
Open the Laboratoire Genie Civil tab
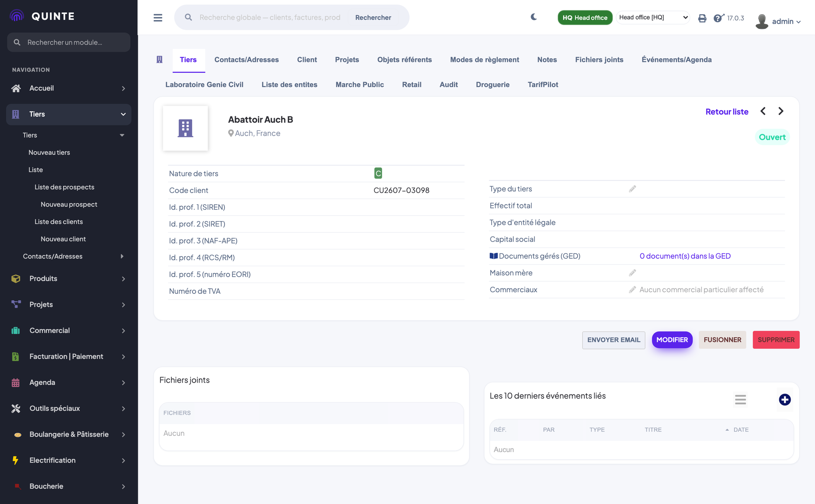tap(204, 85)
